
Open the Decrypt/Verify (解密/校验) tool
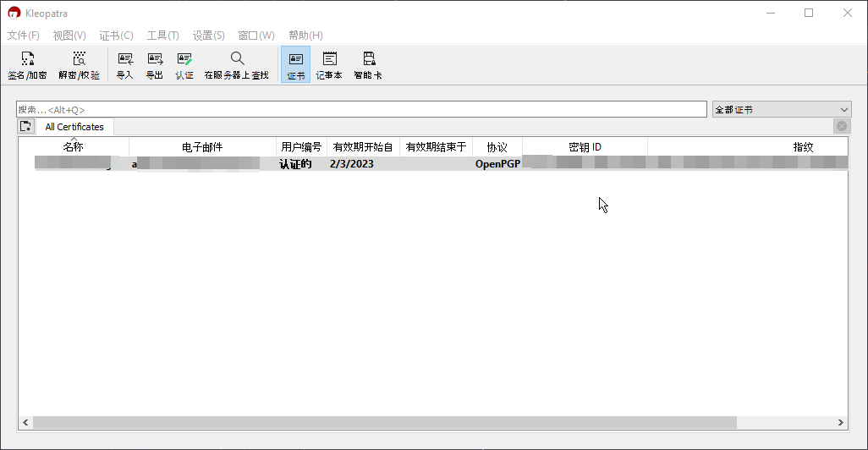click(x=80, y=65)
